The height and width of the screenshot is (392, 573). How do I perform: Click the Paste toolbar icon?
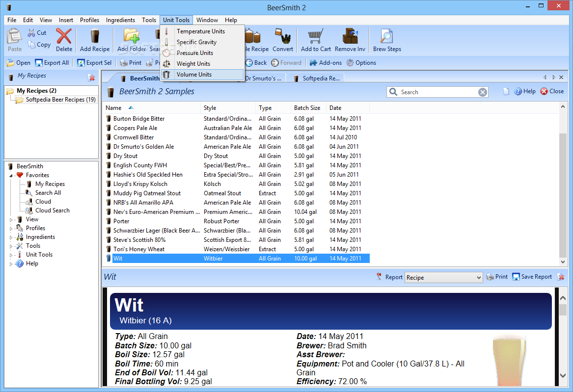pos(14,36)
